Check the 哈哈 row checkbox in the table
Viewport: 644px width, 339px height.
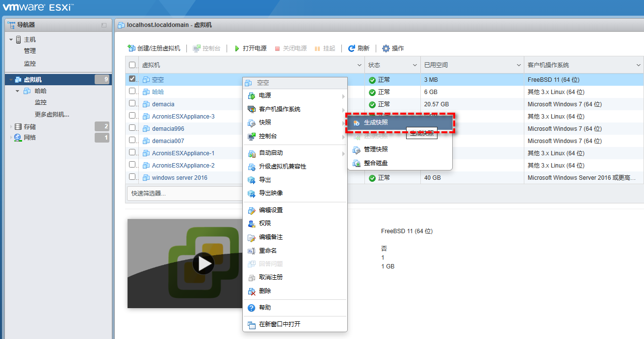click(x=132, y=91)
